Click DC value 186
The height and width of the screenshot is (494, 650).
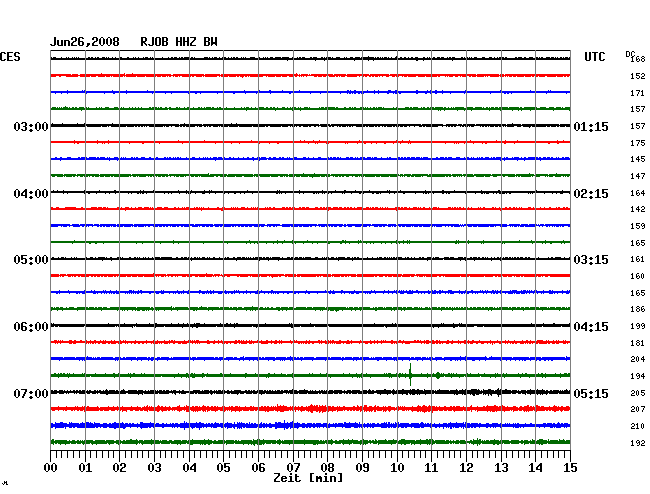pos(638,309)
